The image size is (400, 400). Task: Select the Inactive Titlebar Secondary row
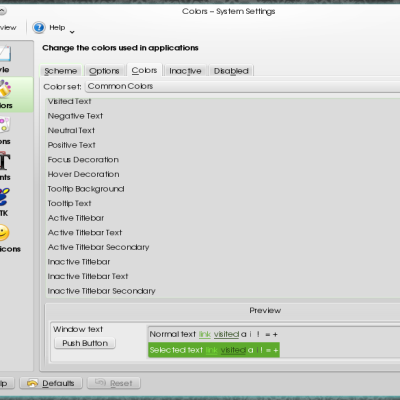tap(223, 291)
